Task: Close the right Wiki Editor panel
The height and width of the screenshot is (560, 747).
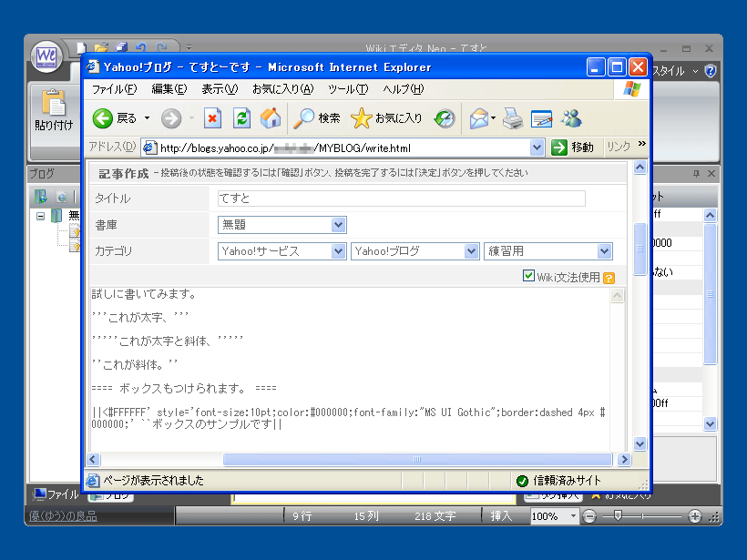Action: coord(711,173)
